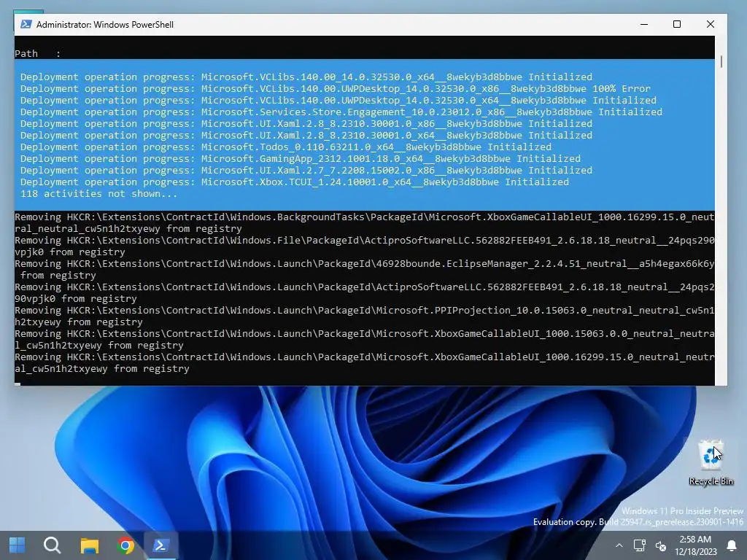Select the Recycle Bin desktop icon
Viewport: 747px width, 560px height.
tap(711, 463)
